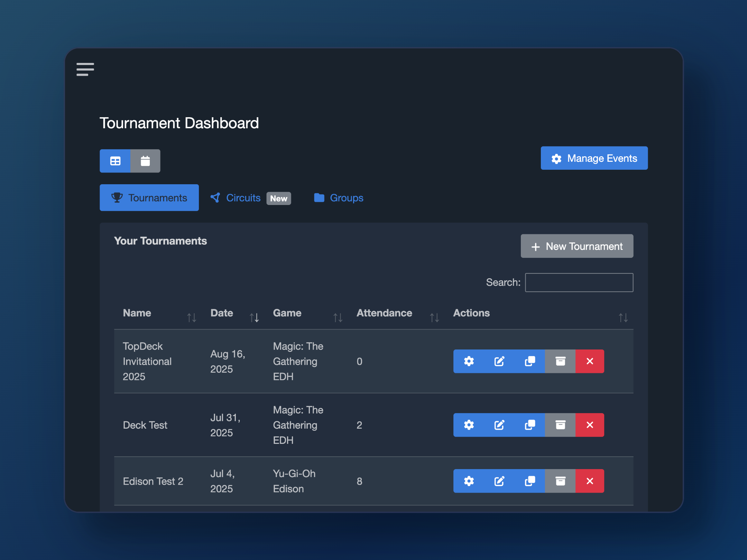Delete the Deck Test tournament
This screenshot has width=747, height=560.
click(590, 425)
